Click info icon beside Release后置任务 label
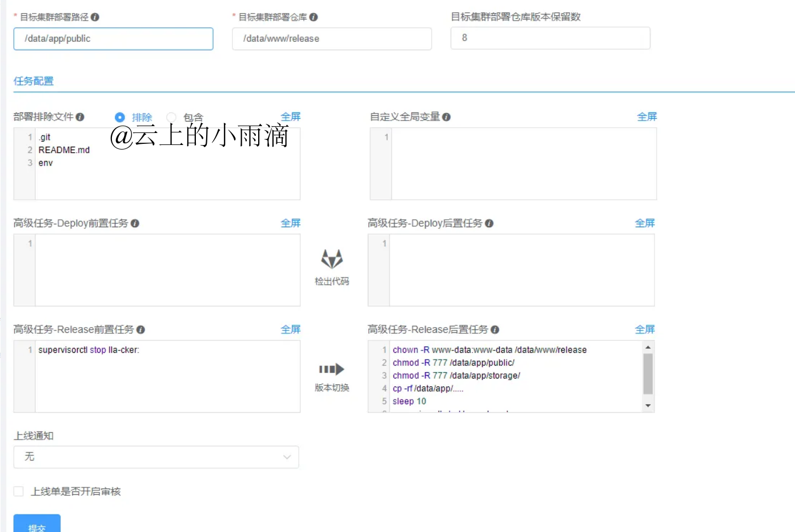The image size is (795, 532). 495,329
